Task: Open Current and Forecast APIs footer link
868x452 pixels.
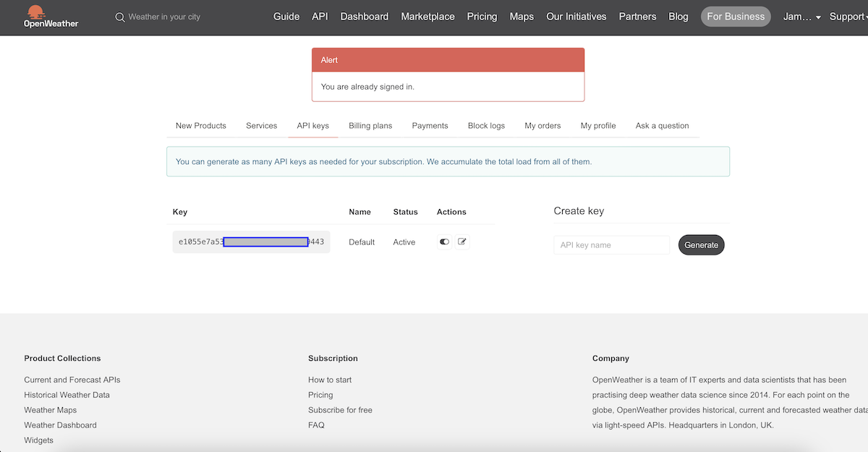Action: point(72,380)
